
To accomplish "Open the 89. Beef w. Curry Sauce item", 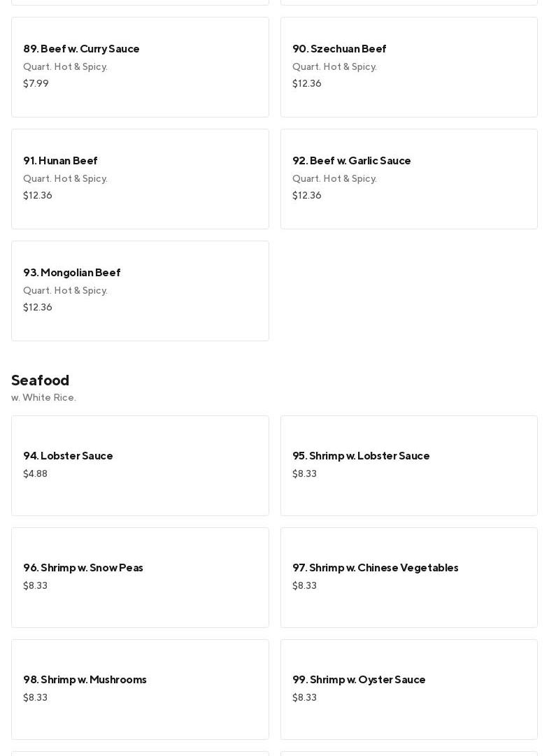I will (81, 49).
